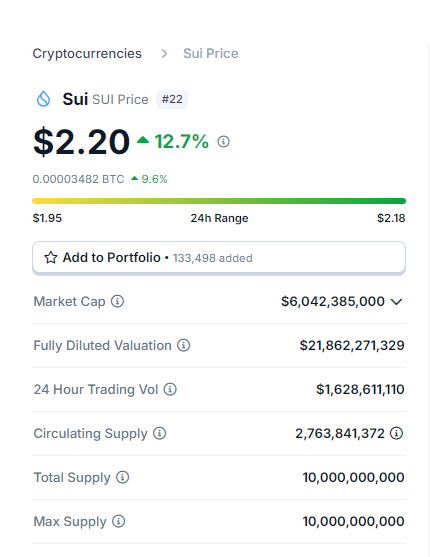Click the 24h range progress bar
Viewport: 430px width, 557px height.
(219, 201)
